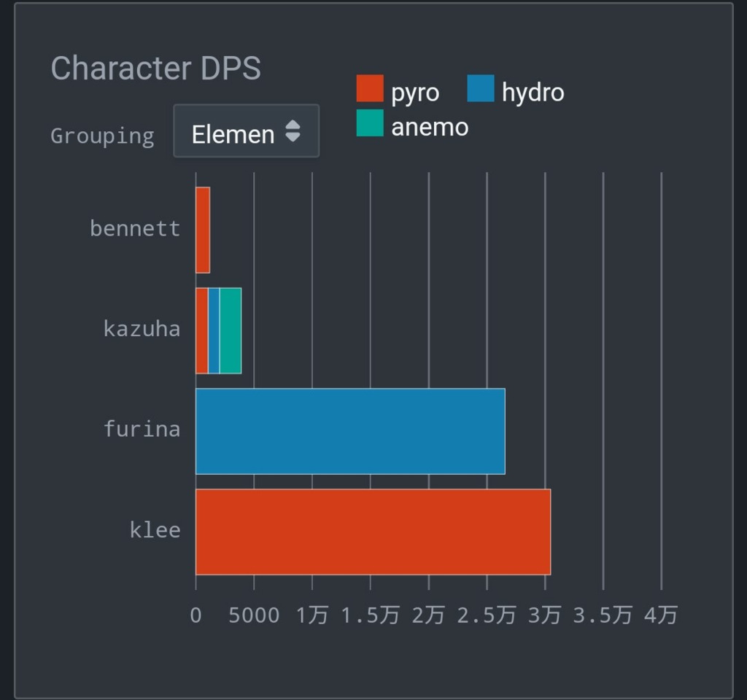Toggle the hydro series via legend label
Image resolution: width=747 pixels, height=700 pixels.
pos(533,93)
